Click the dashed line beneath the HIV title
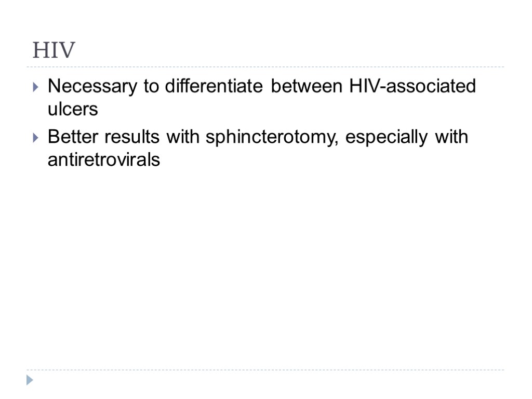 click(x=265, y=67)
